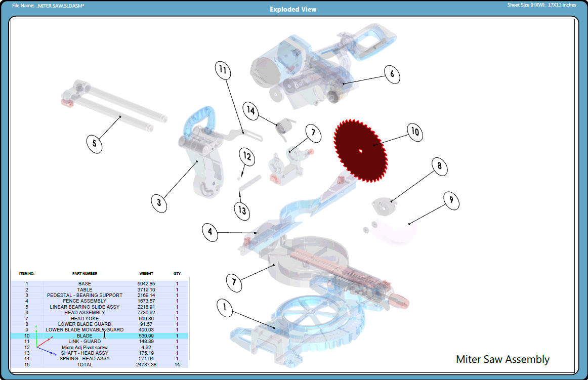Screen dimensions: 588x380
Task: Select balloon 7 pointing to head yoke
Action: (313, 133)
